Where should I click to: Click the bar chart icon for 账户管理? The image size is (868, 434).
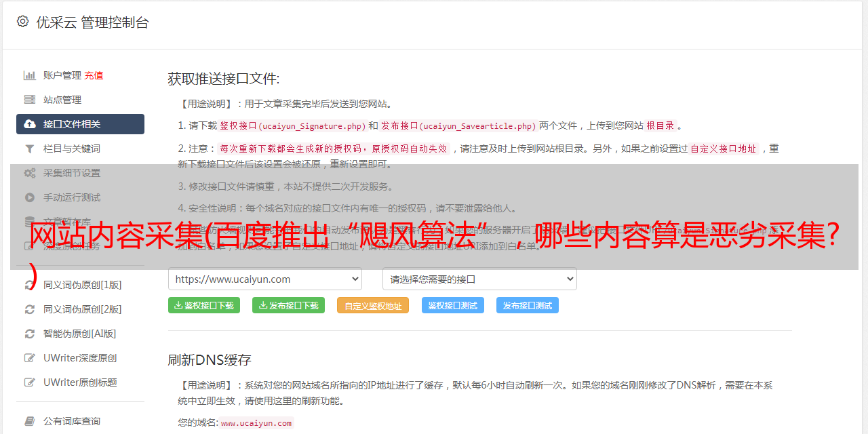30,75
